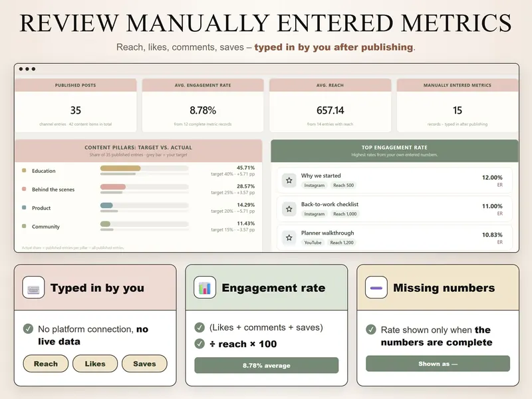Click the check icon beside No platform connection
Screen dimensions: 532x399
point(28,329)
